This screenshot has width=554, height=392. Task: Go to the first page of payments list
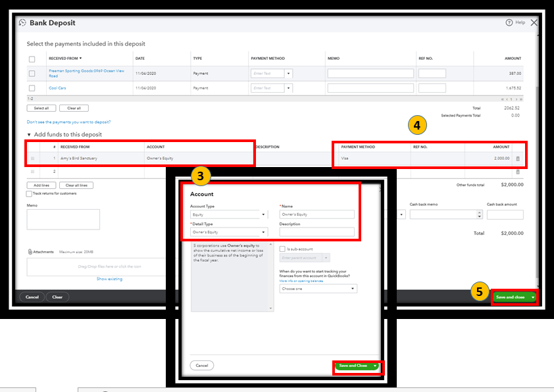(x=502, y=99)
